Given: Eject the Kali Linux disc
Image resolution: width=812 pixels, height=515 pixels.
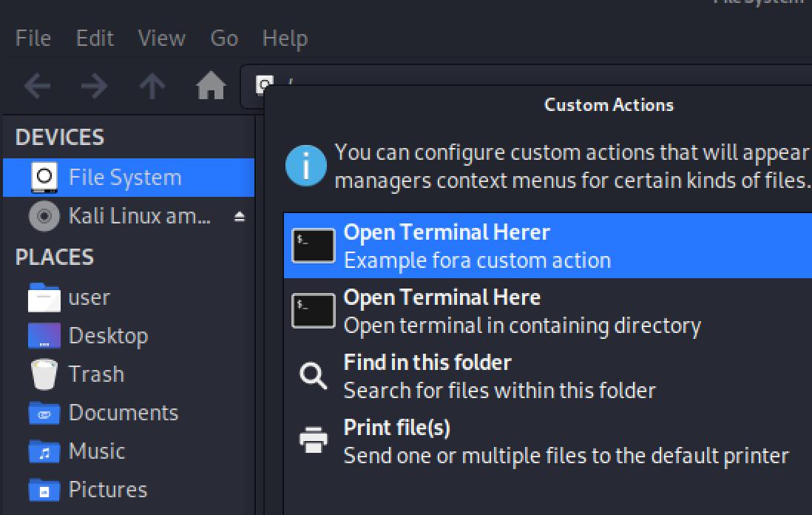Looking at the screenshot, I should (x=239, y=217).
